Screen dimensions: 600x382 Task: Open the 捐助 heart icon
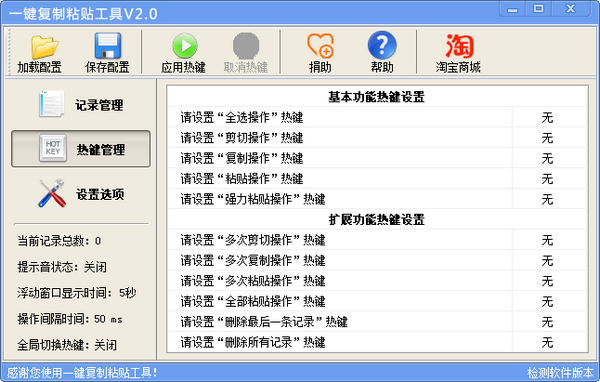click(321, 46)
